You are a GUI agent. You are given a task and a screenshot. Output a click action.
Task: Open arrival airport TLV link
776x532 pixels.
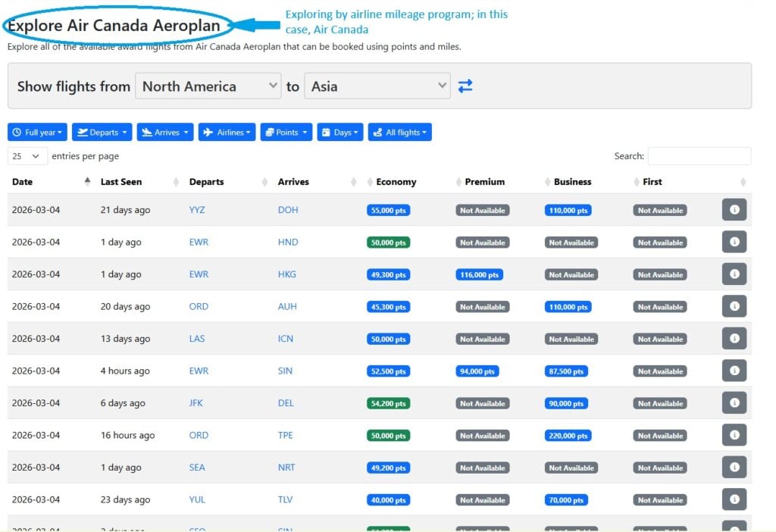click(285, 499)
